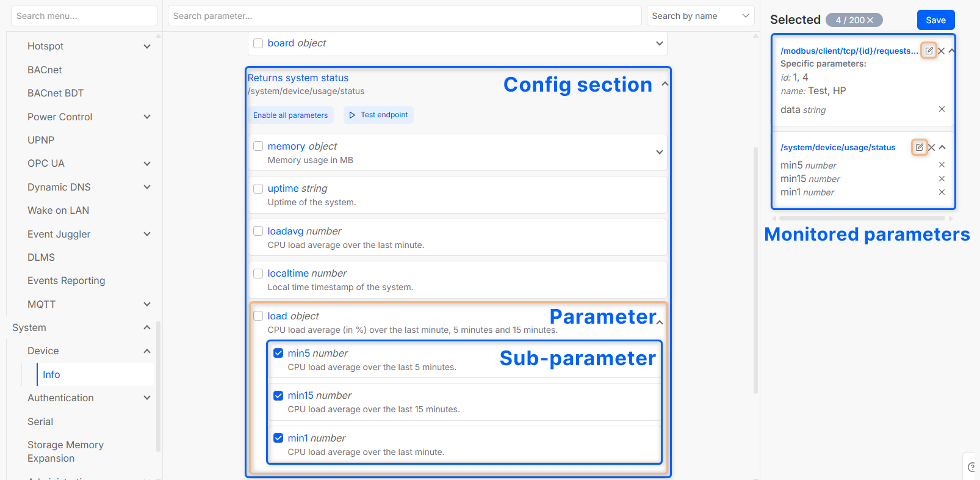980x480 pixels.
Task: Remove min1 from monitored parameters
Action: pos(942,192)
